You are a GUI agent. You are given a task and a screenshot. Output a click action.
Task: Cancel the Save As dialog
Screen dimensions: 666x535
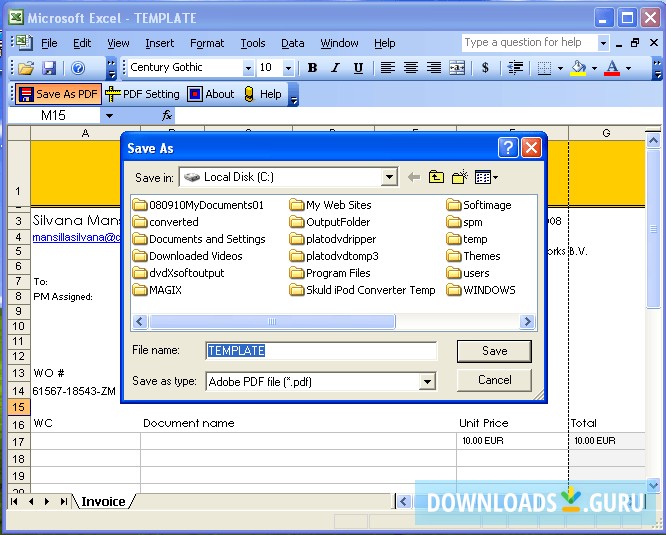[494, 380]
